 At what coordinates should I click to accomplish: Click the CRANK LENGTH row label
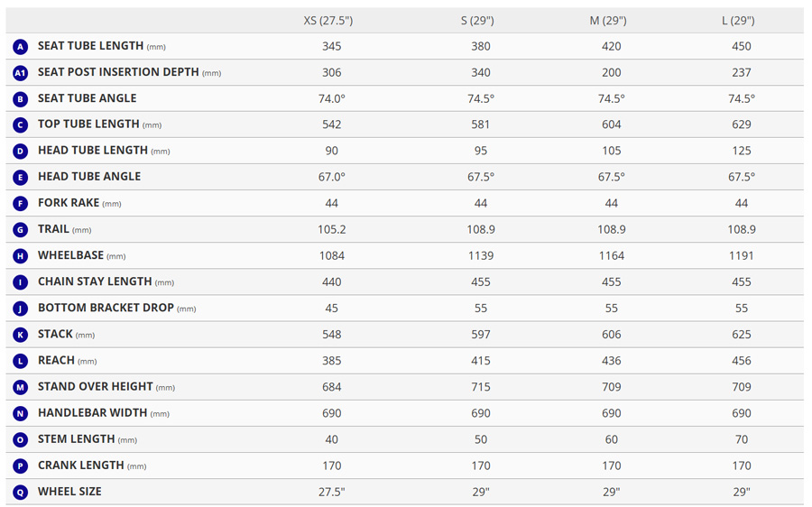click(80, 466)
